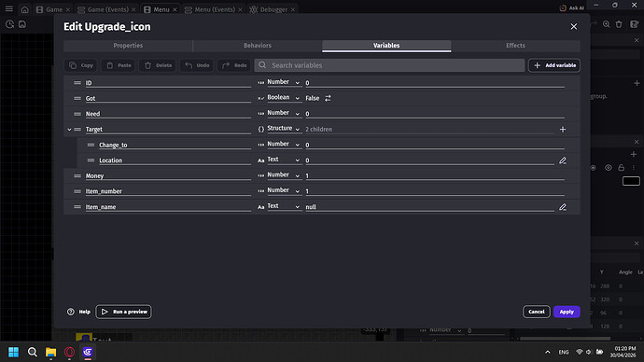Click the drag handle of ID variable
The height and width of the screenshot is (362, 644).
click(x=77, y=82)
